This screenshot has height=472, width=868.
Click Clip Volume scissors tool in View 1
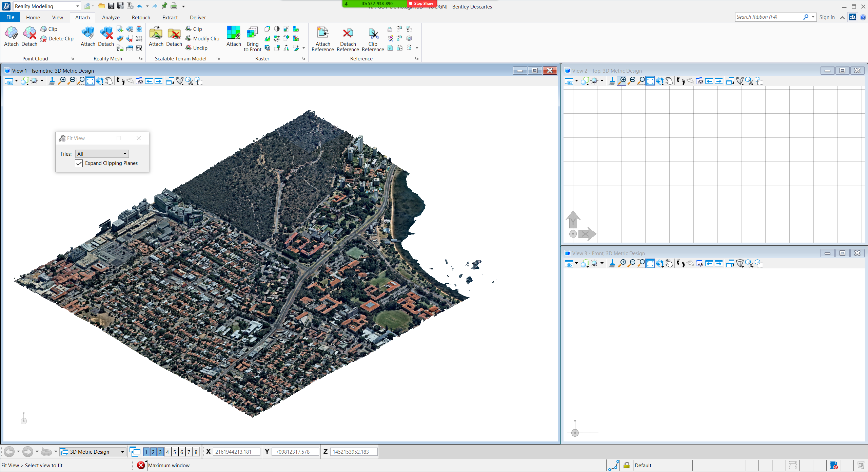tap(189, 81)
